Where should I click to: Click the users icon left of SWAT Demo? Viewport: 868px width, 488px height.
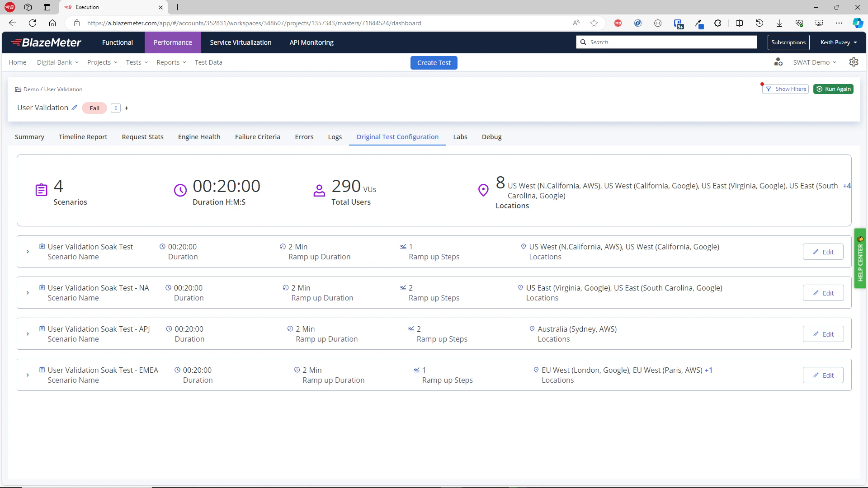pyautogui.click(x=778, y=62)
